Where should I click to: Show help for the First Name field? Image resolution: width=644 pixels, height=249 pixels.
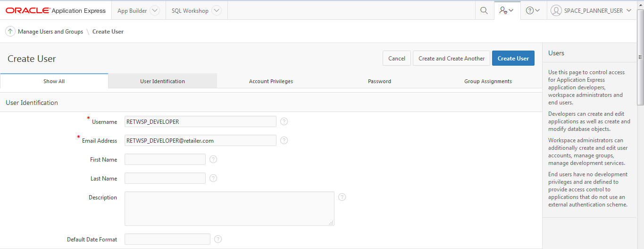click(x=213, y=159)
